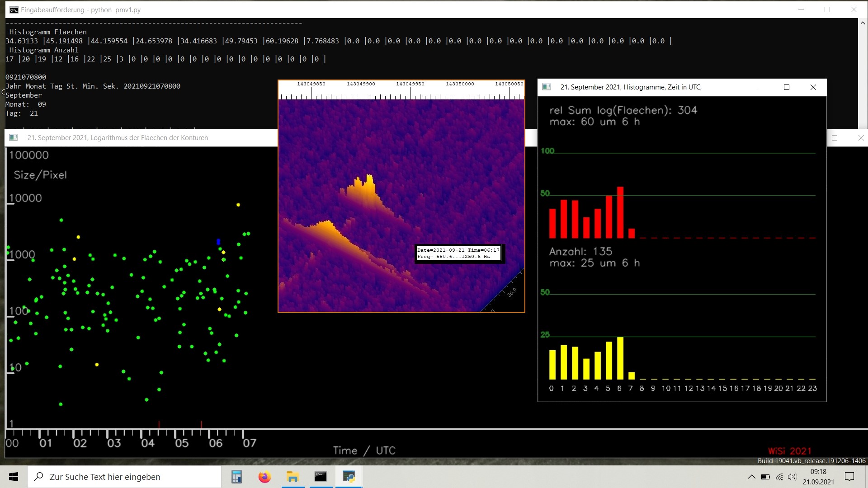Click the command prompt title bar icon
This screenshot has height=488, width=868.
[14, 9]
